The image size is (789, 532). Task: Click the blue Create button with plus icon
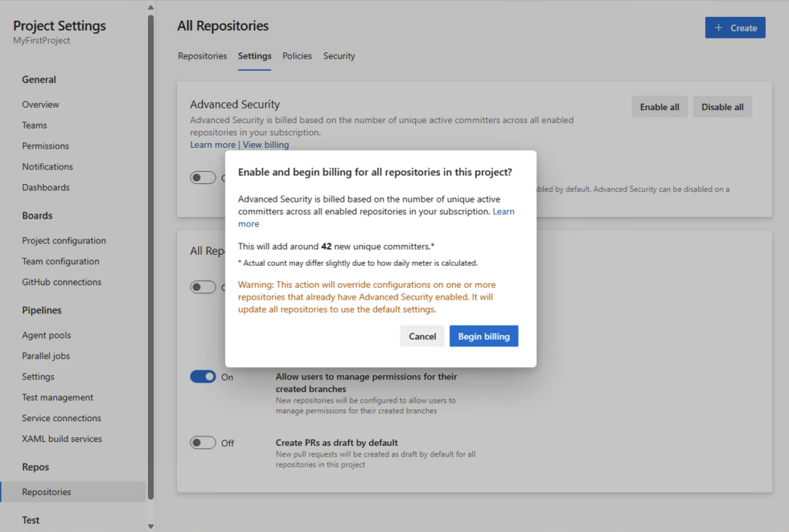coord(734,27)
